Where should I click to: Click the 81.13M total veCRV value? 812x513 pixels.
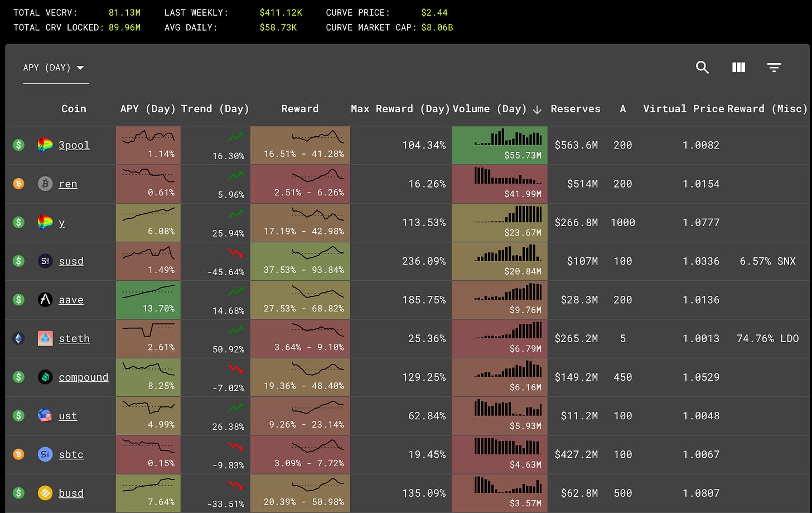click(x=125, y=12)
